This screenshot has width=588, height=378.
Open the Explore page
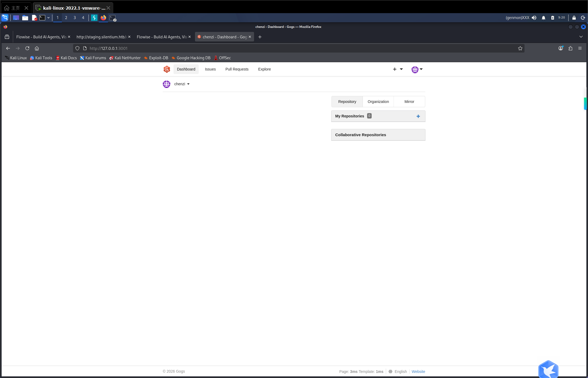pos(265,69)
